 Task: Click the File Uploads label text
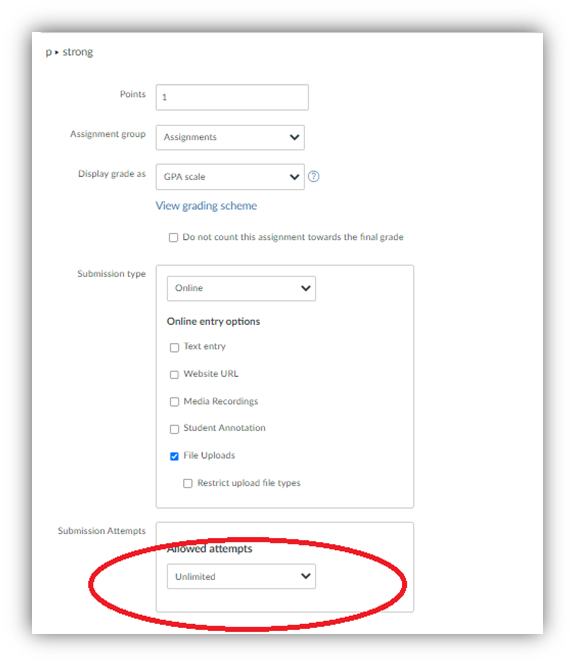(x=209, y=455)
